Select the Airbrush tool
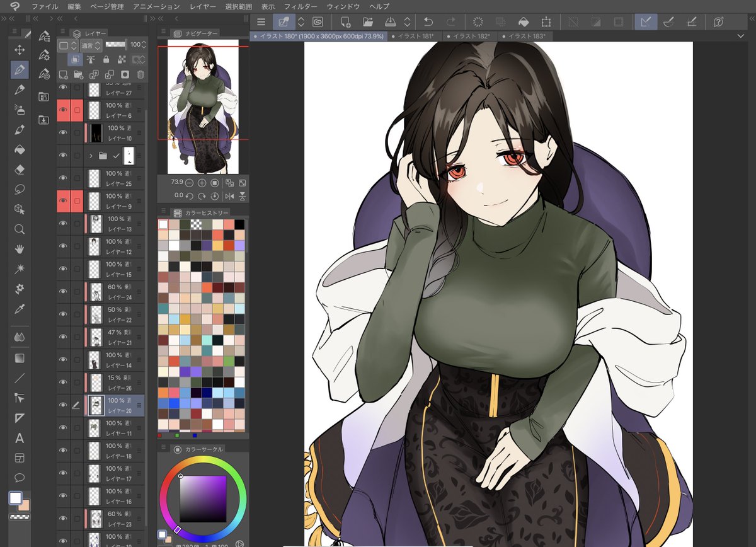This screenshot has height=547, width=756. tap(20, 110)
